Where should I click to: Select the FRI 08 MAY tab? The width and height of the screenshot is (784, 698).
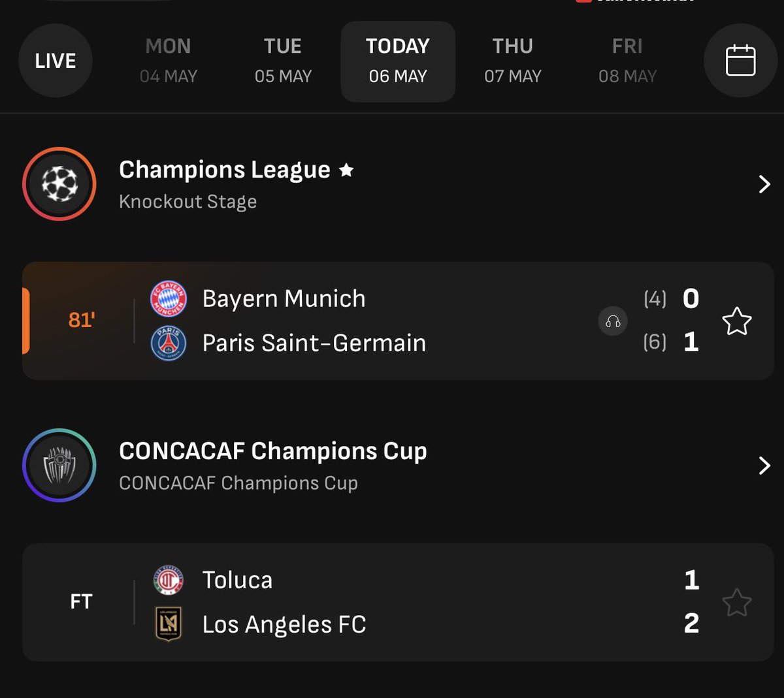point(627,61)
